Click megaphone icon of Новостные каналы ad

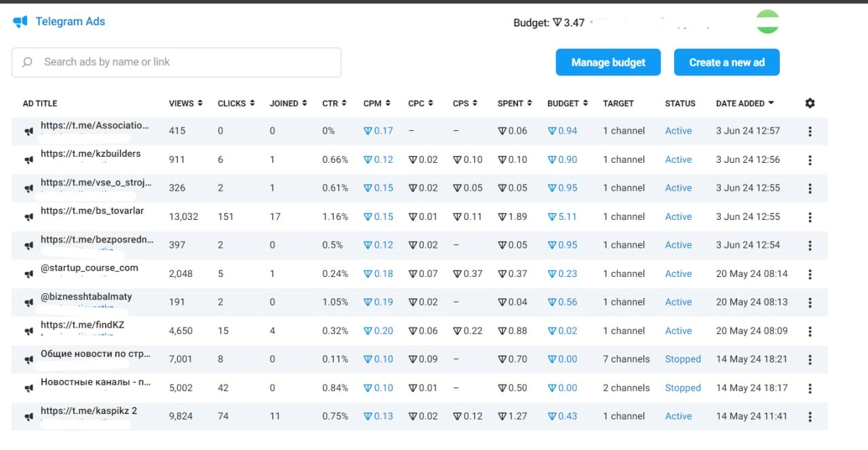point(28,388)
